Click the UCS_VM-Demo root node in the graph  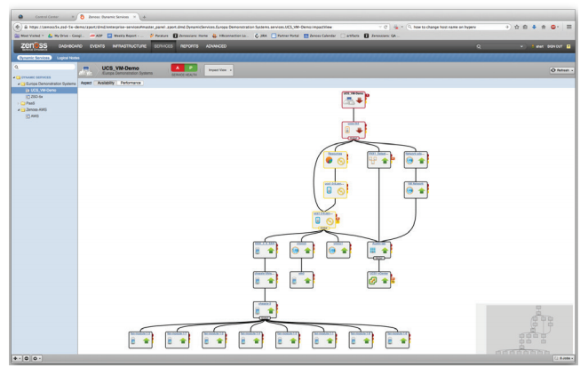point(352,100)
